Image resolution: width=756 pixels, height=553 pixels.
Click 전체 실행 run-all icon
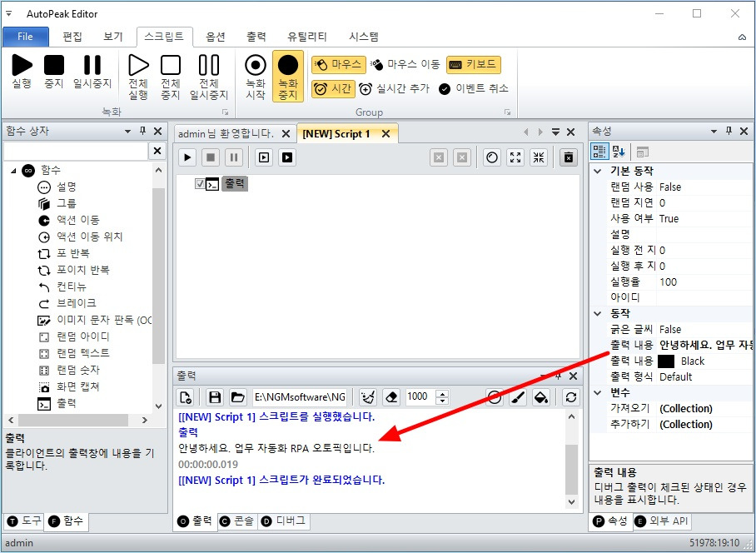(138, 76)
